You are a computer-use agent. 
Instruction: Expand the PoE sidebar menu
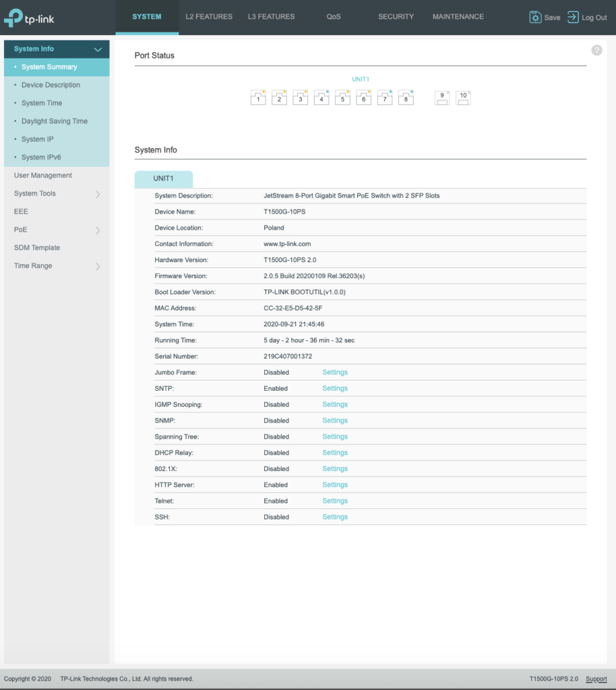coord(98,230)
